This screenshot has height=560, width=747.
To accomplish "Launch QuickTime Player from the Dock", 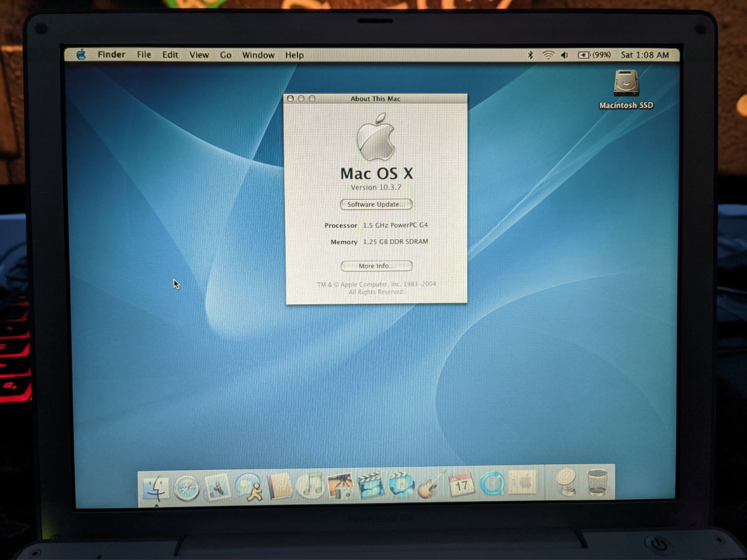I will point(492,484).
